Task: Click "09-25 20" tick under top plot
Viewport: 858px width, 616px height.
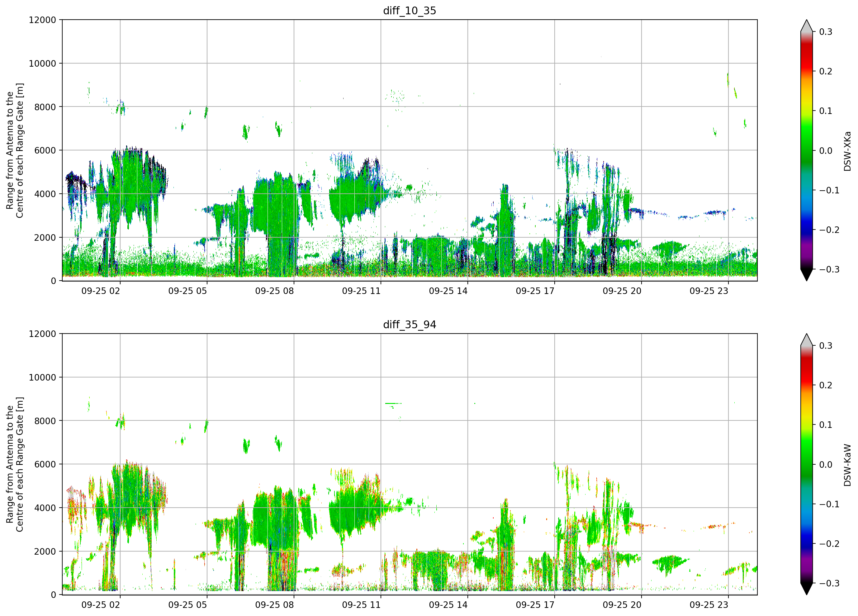Action: click(x=622, y=291)
